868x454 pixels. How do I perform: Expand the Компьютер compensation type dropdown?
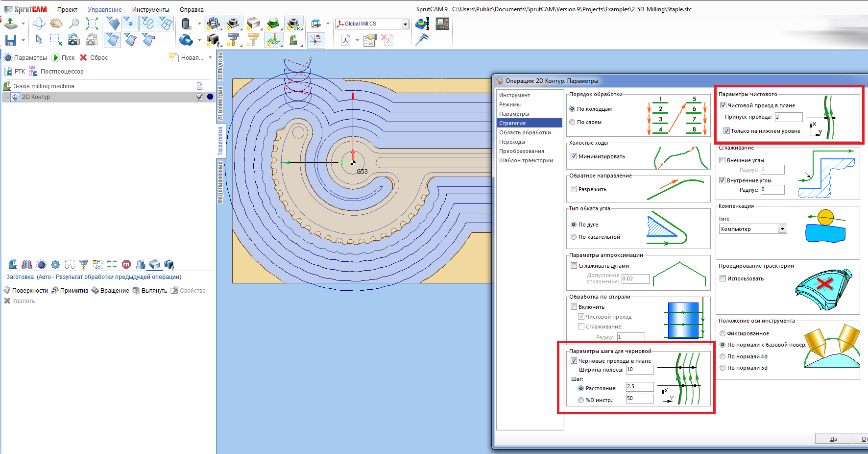pos(782,229)
